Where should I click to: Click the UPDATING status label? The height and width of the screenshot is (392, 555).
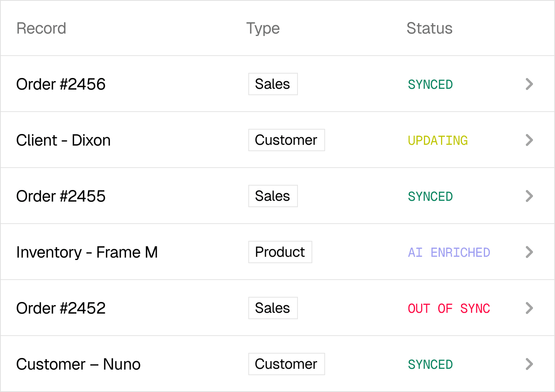pos(437,140)
